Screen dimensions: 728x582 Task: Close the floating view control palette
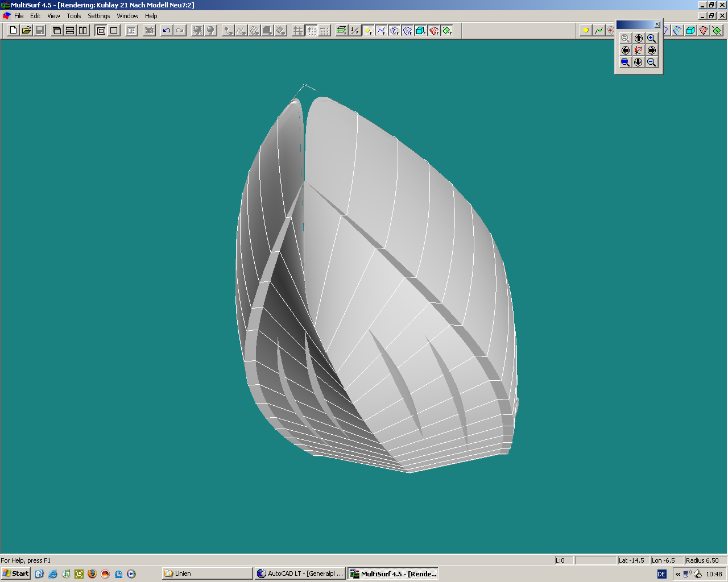coord(657,24)
